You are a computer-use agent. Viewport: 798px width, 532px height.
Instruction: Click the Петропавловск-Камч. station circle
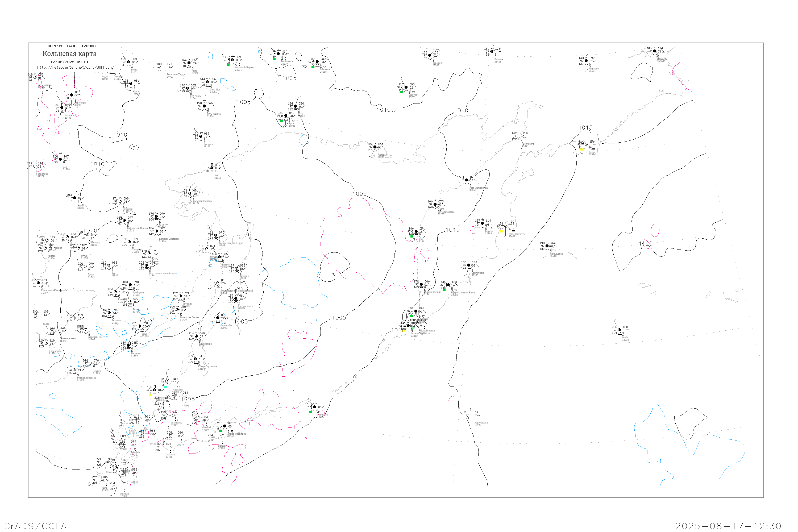tap(448, 285)
